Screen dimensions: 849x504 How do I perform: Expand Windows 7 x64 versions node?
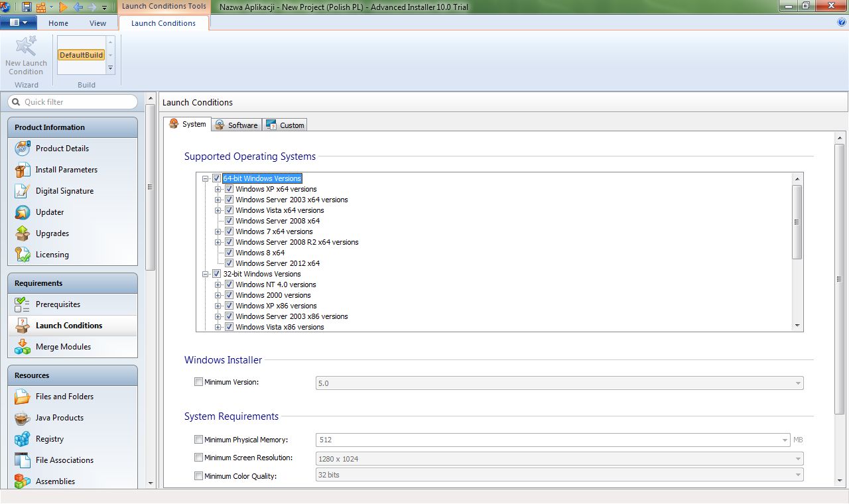tap(218, 231)
